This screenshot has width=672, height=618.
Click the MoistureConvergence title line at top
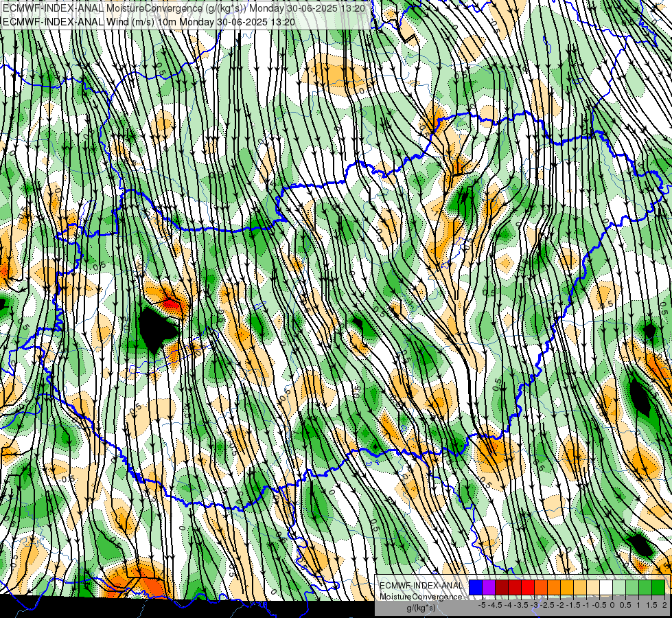point(184,8)
